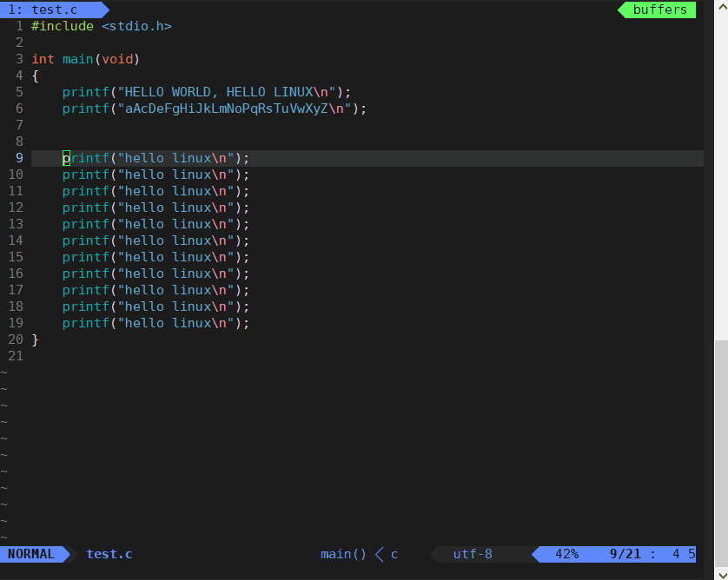Click 'main()' function indicator in status line

[x=343, y=554]
